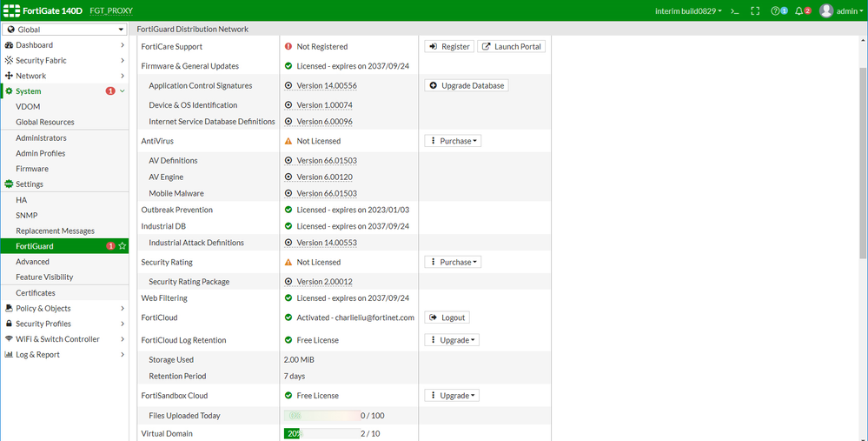The height and width of the screenshot is (441, 868).
Task: Expand the Log & Report chevron
Action: click(x=123, y=354)
